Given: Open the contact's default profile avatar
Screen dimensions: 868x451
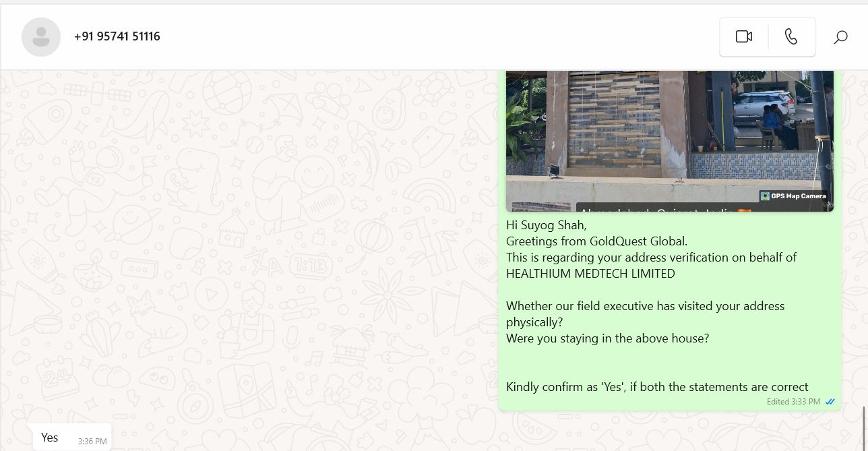Looking at the screenshot, I should tap(41, 37).
